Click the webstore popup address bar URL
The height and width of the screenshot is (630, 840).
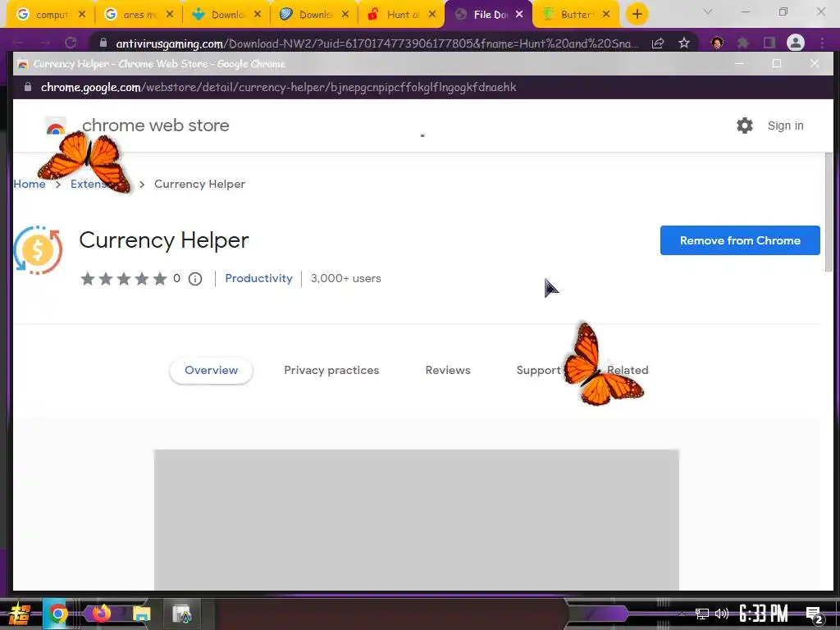point(279,87)
